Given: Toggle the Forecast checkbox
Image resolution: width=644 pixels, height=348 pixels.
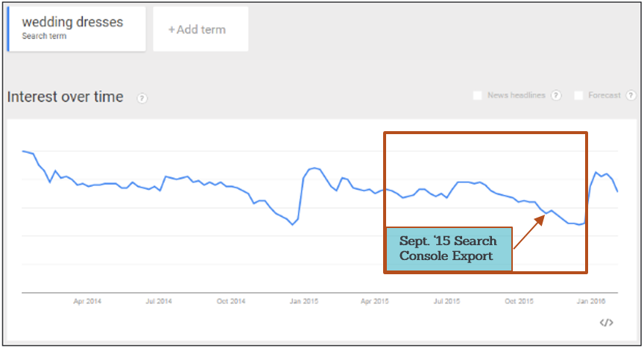Looking at the screenshot, I should (x=578, y=95).
